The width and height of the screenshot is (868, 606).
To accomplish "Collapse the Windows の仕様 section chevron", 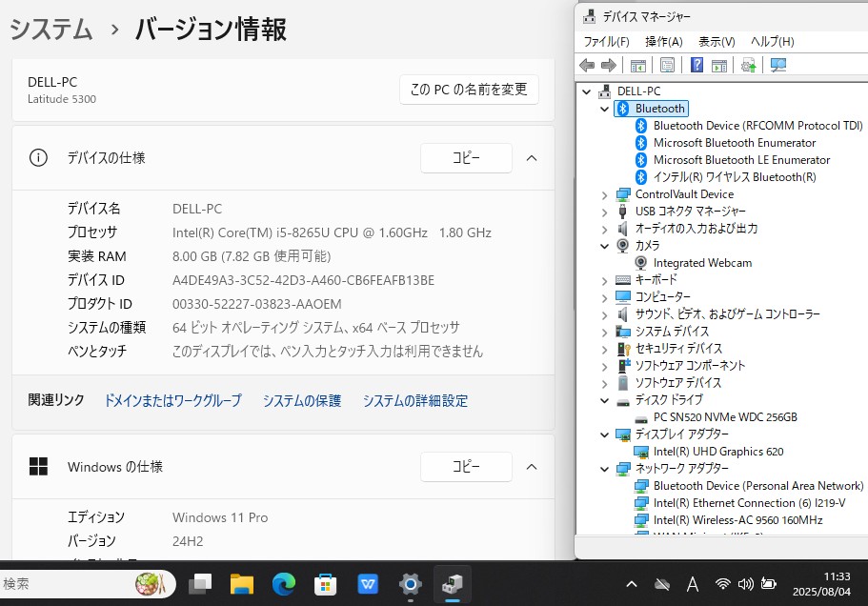I will coord(532,467).
